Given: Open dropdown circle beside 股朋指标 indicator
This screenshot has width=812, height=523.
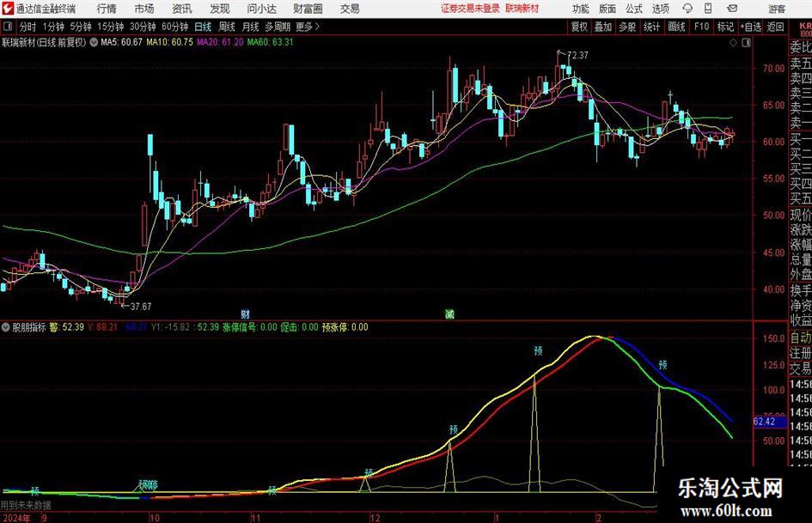Looking at the screenshot, I should pyautogui.click(x=6, y=327).
